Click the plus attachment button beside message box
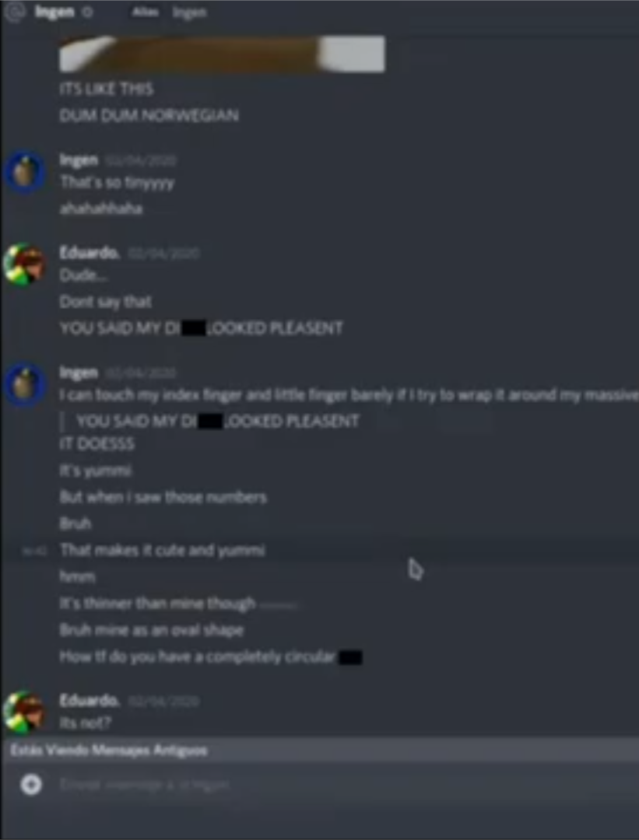This screenshot has width=639, height=840. pyautogui.click(x=31, y=785)
